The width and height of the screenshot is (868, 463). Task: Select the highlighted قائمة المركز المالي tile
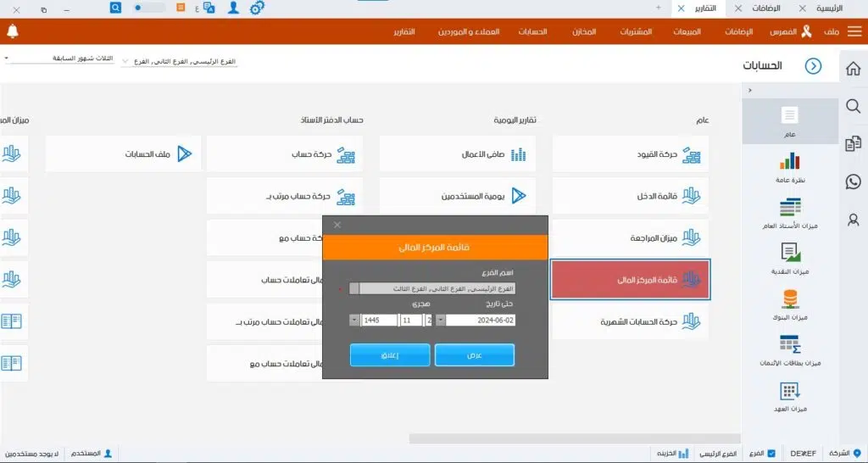pos(630,280)
